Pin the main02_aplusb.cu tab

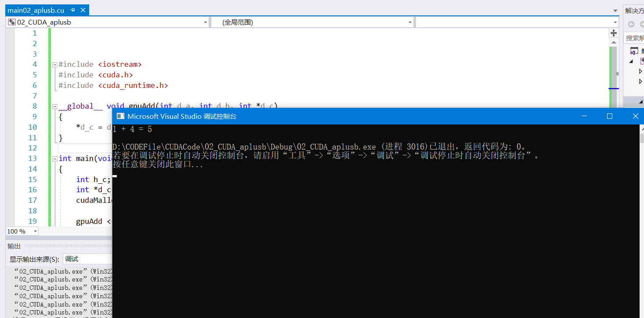[x=72, y=10]
